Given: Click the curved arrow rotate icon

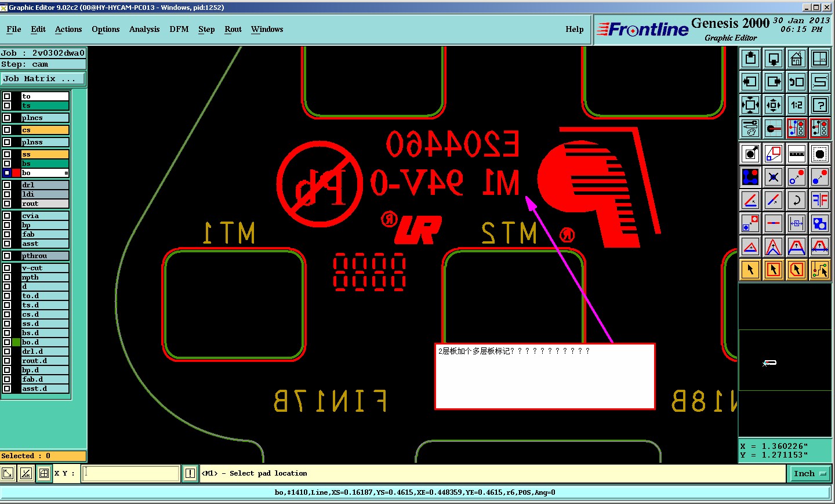Looking at the screenshot, I should 797,200.
